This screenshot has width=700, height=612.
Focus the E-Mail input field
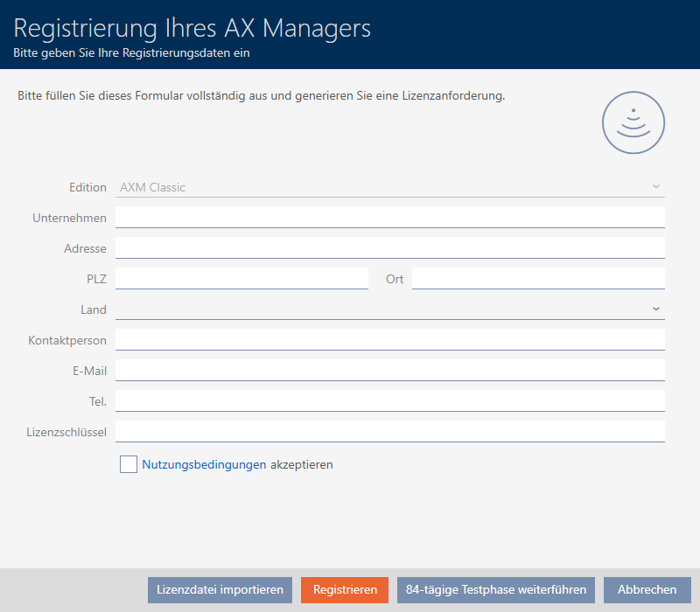(x=389, y=370)
